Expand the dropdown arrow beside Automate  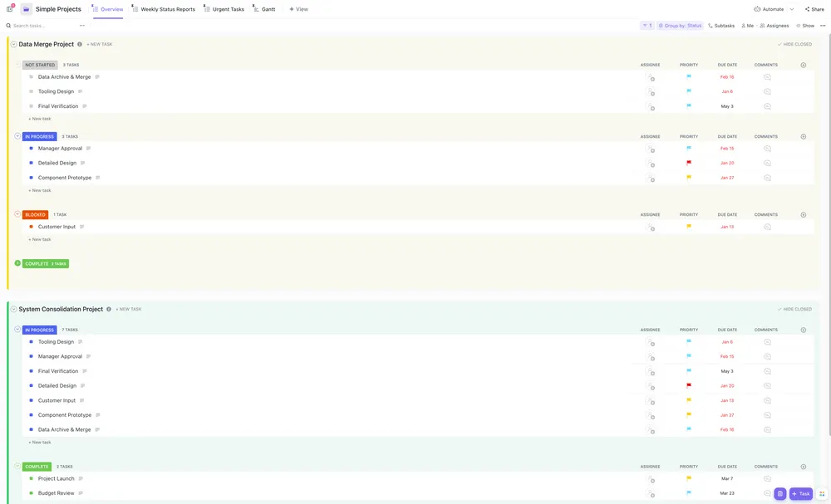click(792, 9)
